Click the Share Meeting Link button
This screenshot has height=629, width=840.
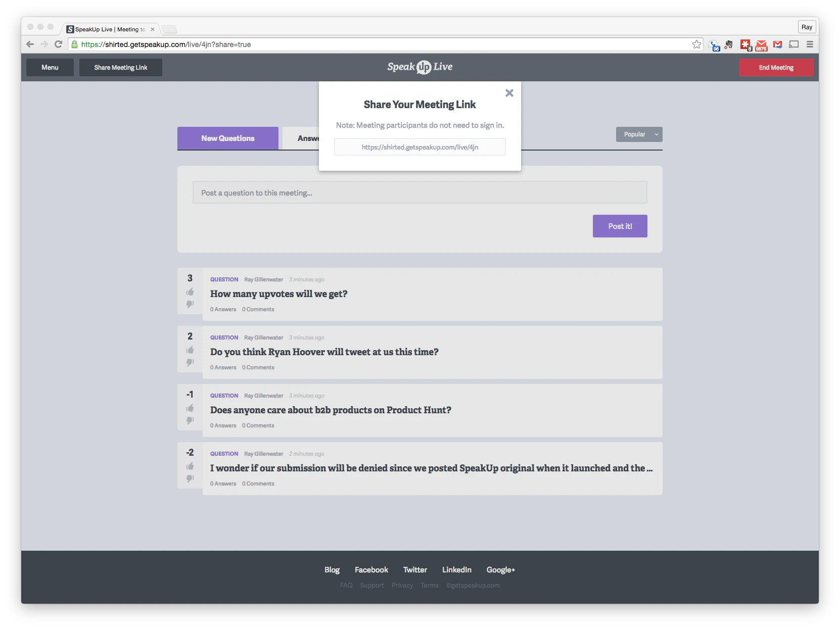click(121, 68)
